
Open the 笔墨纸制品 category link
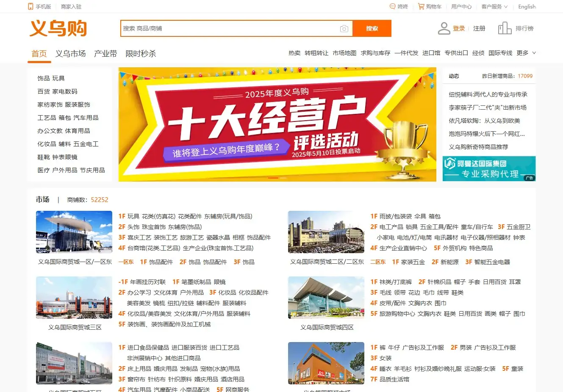tap(196, 282)
